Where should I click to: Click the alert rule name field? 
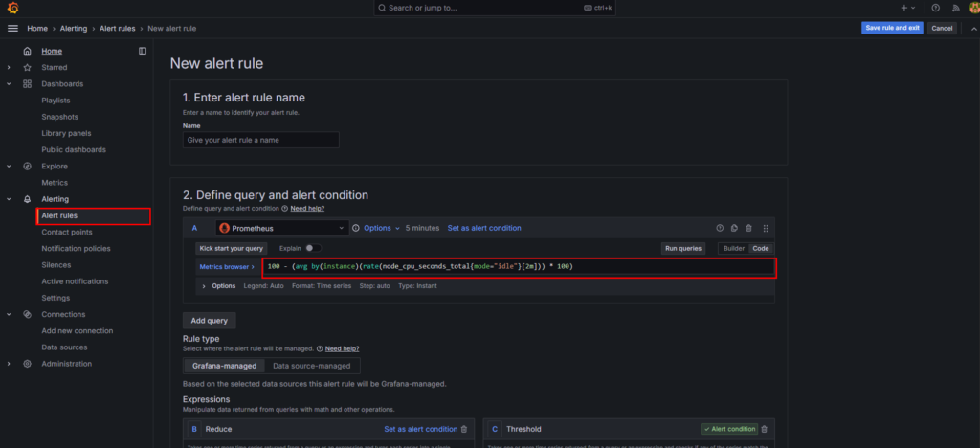coord(260,140)
